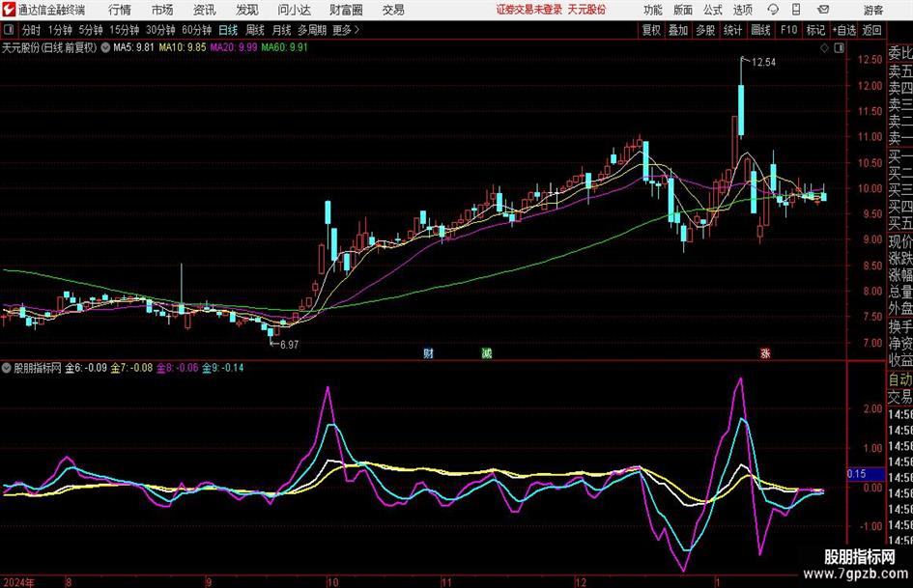
Task: Click the 2024年 timeline label
Action: point(18,582)
